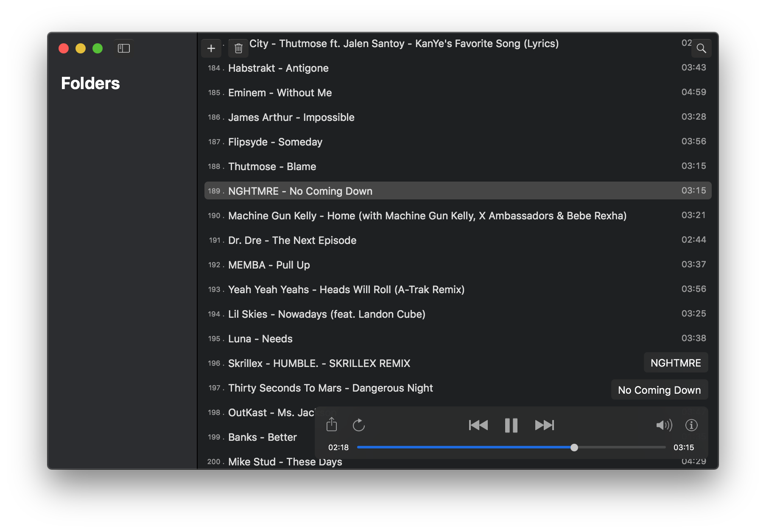Click the NGHTMRE artist label
The image size is (766, 532).
pyautogui.click(x=676, y=363)
